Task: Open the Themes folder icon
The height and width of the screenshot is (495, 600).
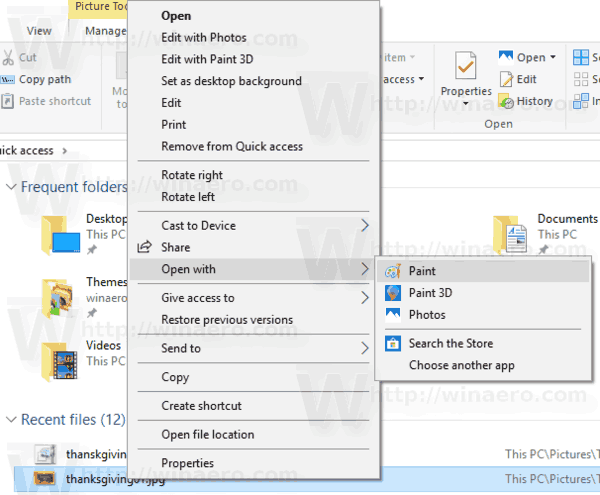Action: [x=58, y=298]
